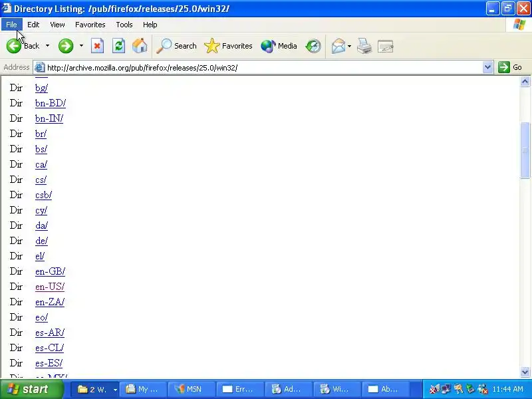Click the Go green arrow button

tap(510, 67)
